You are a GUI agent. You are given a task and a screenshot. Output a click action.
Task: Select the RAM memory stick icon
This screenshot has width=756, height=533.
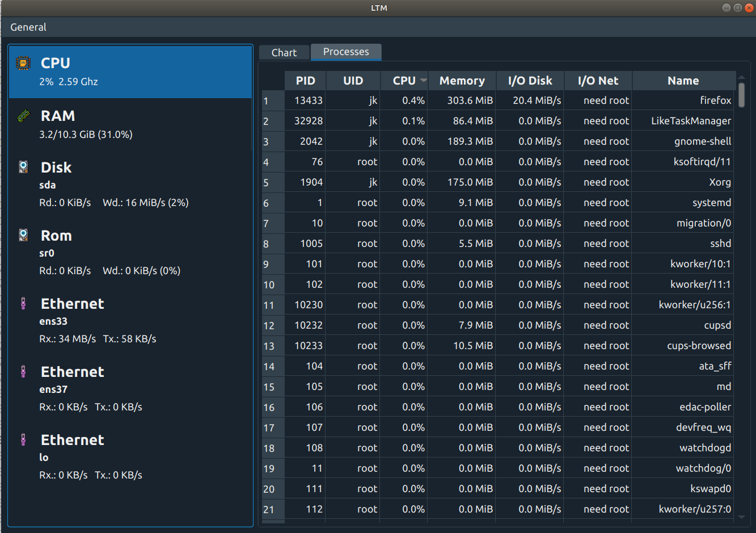[23, 116]
